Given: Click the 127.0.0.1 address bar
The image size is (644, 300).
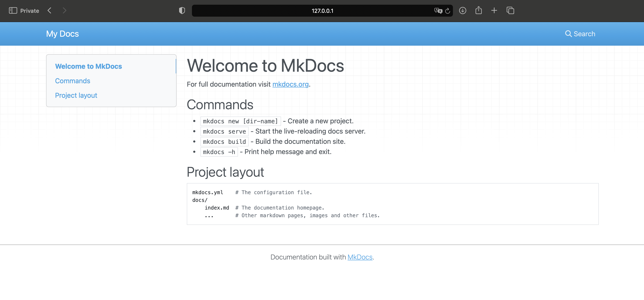Looking at the screenshot, I should (x=322, y=11).
